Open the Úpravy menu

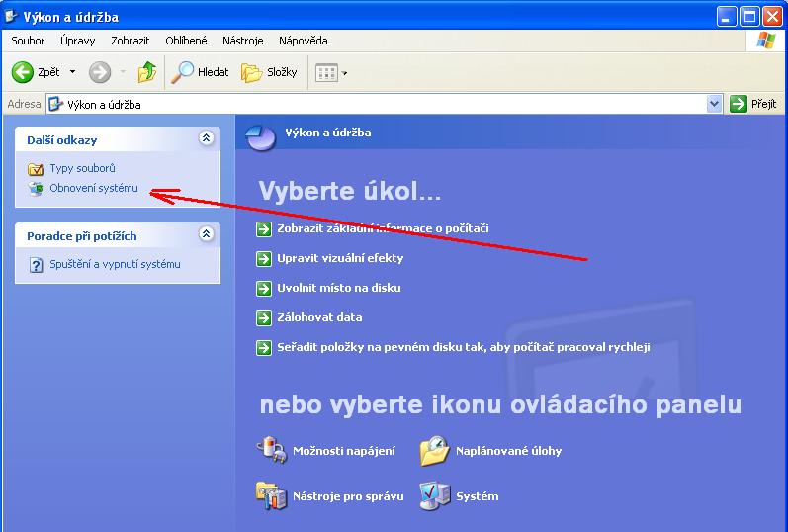[77, 41]
